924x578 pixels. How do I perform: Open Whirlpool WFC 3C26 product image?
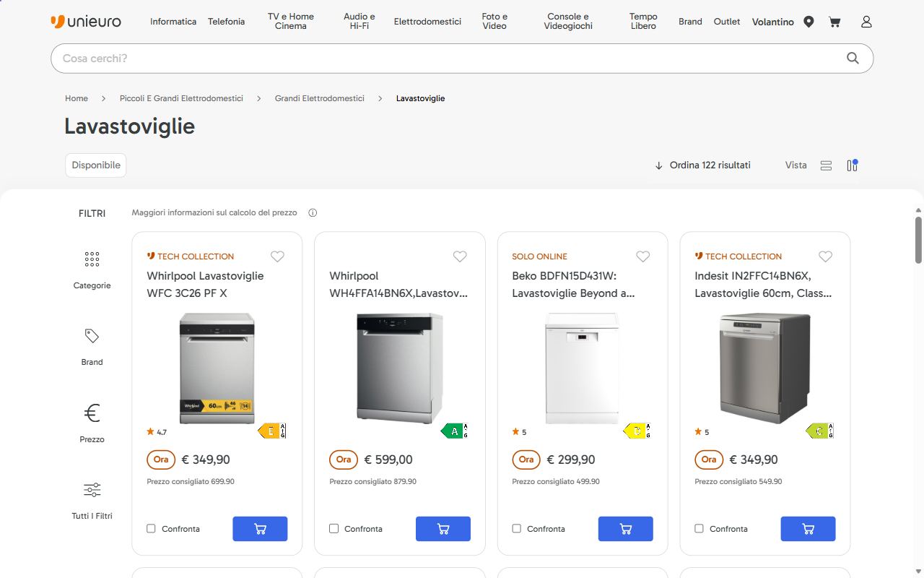coord(217,368)
